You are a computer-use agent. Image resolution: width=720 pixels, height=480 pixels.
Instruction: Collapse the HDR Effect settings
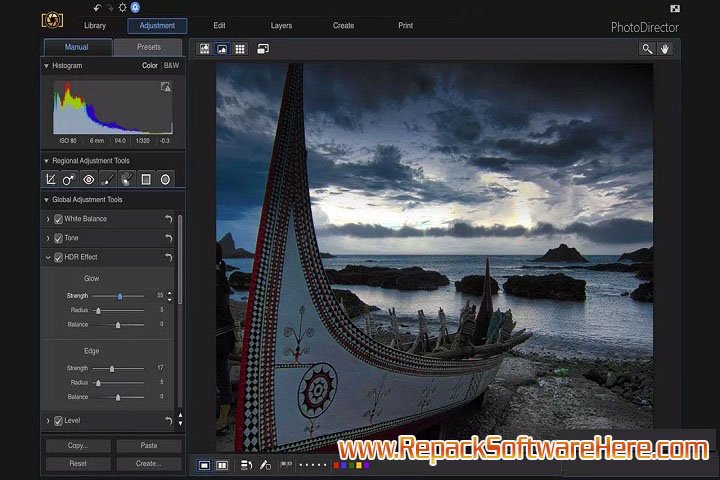(x=48, y=257)
